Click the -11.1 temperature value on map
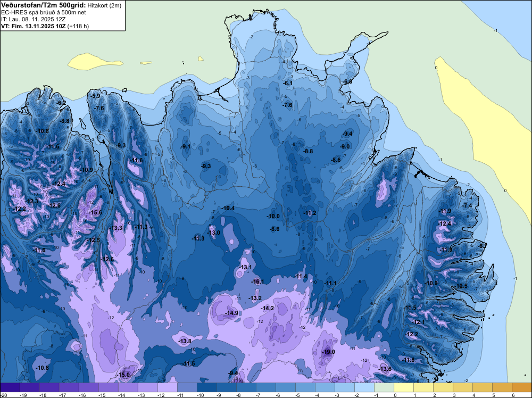 tap(330, 283)
